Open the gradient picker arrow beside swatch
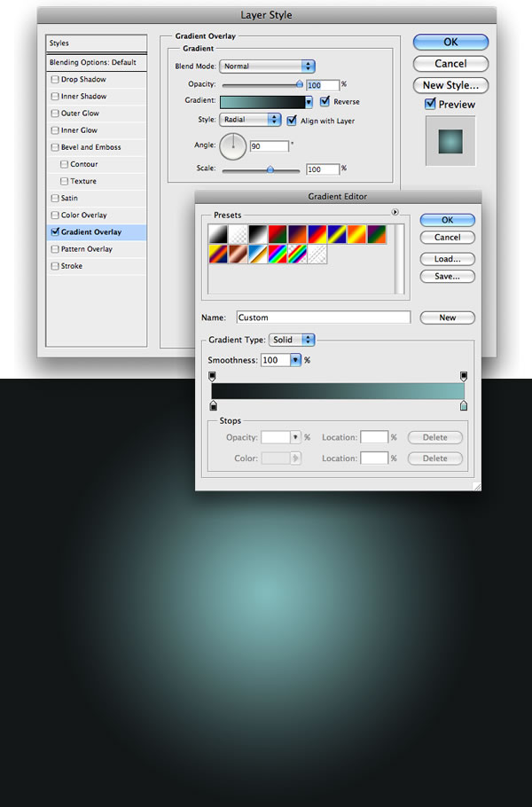 pyautogui.click(x=309, y=102)
